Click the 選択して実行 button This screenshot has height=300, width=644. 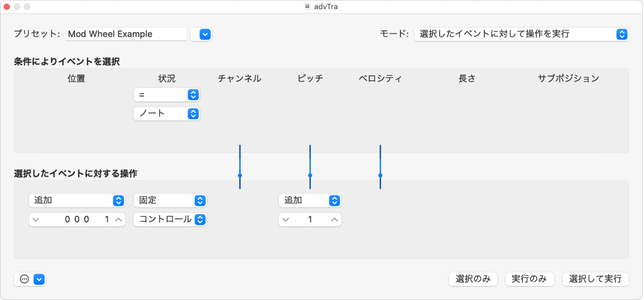click(x=595, y=279)
